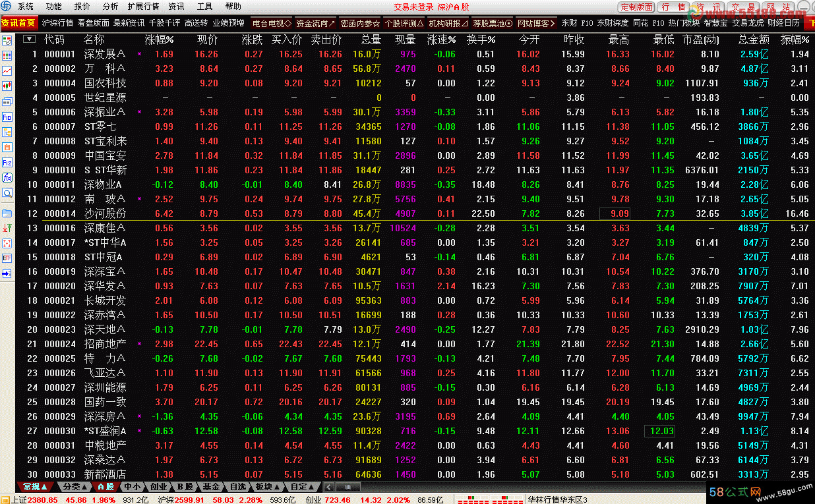This screenshot has width=815, height=504.
Task: Open the 系统 menu
Action: (x=25, y=7)
